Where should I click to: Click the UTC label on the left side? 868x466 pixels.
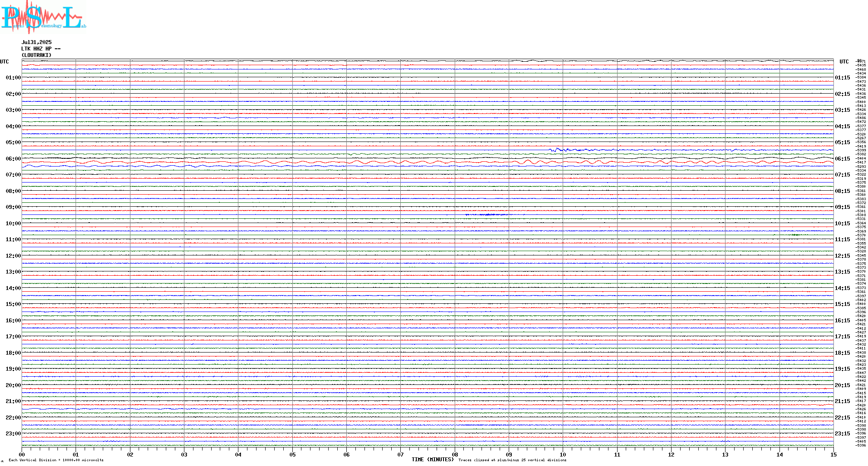pyautogui.click(x=4, y=62)
